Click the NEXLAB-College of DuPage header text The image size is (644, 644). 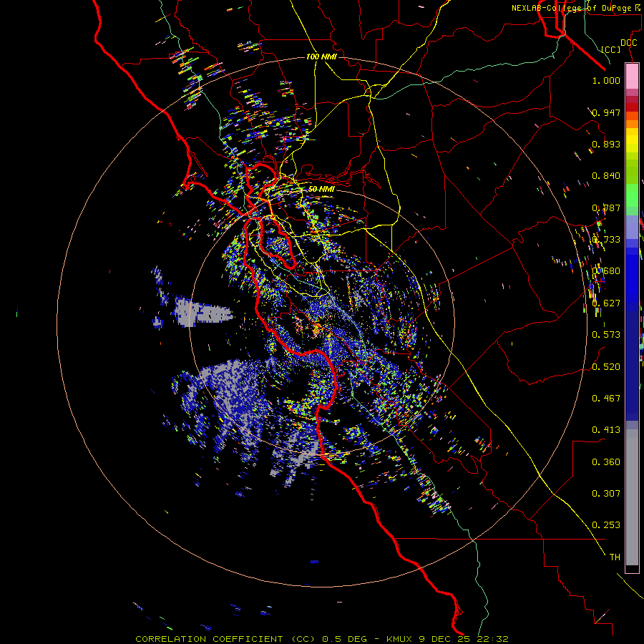(x=577, y=8)
